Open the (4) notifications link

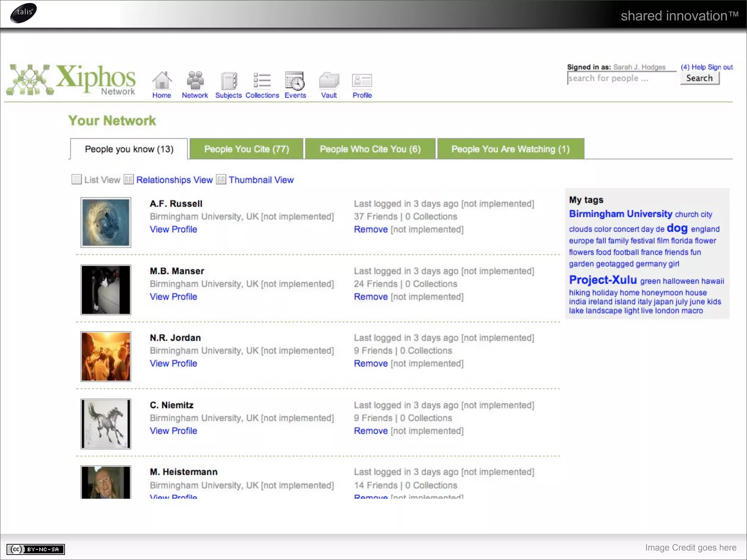pyautogui.click(x=685, y=67)
